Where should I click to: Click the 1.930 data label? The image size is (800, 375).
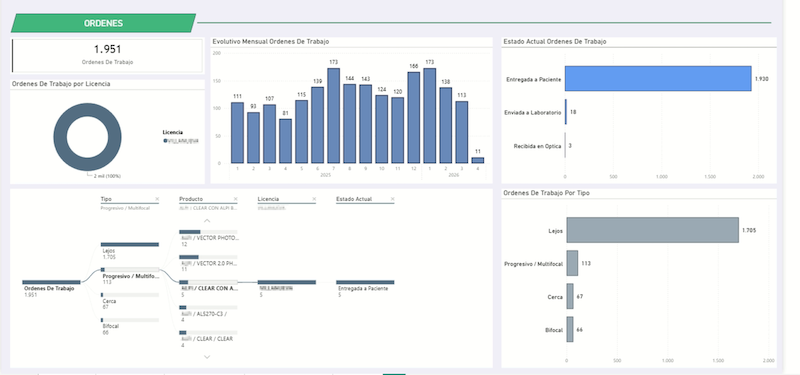761,79
